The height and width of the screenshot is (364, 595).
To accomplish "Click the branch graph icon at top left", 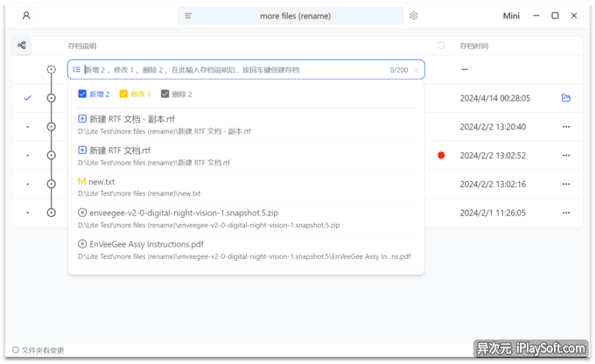I will 22,45.
